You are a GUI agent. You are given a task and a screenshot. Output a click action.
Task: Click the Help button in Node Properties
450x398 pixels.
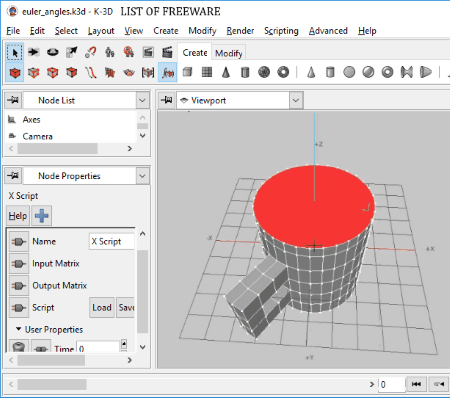pos(18,216)
